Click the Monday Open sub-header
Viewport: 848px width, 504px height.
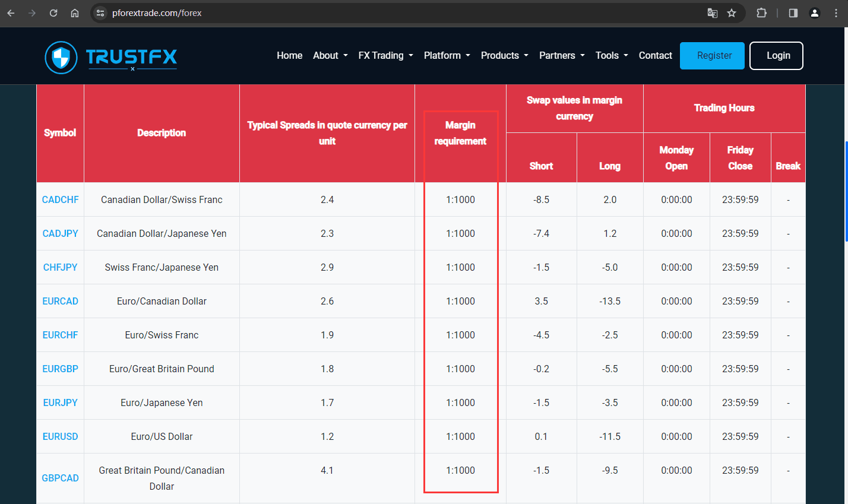(x=676, y=158)
